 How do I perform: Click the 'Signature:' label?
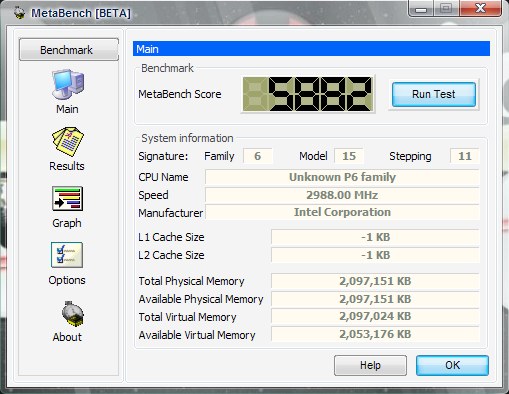[x=163, y=156]
